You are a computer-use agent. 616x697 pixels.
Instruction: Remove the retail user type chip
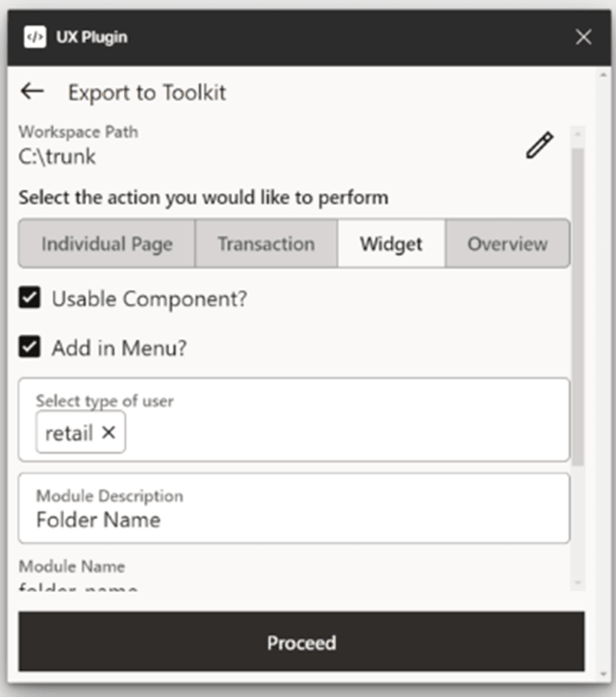point(109,433)
